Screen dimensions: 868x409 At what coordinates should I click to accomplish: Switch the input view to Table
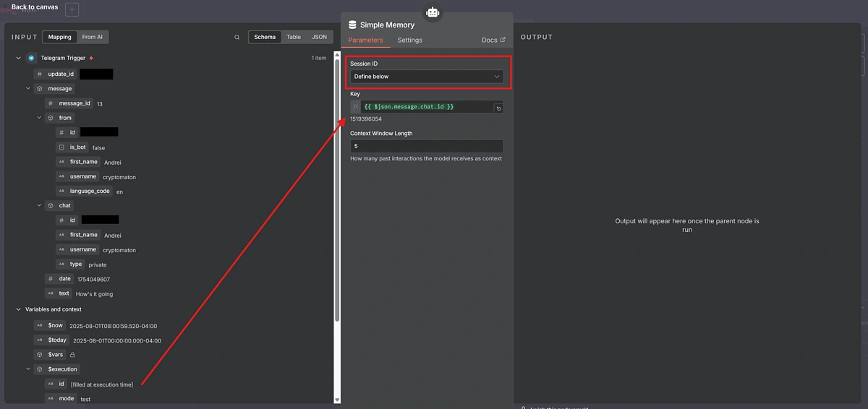click(294, 37)
